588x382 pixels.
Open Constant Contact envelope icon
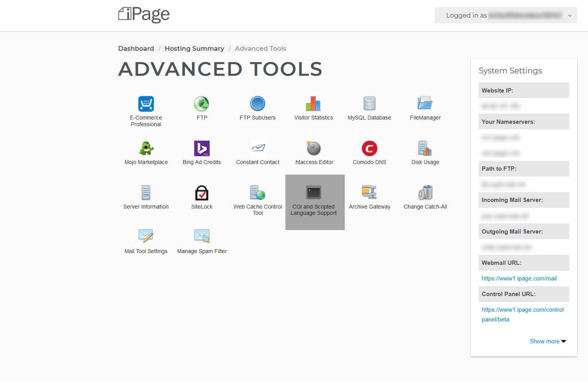click(258, 148)
